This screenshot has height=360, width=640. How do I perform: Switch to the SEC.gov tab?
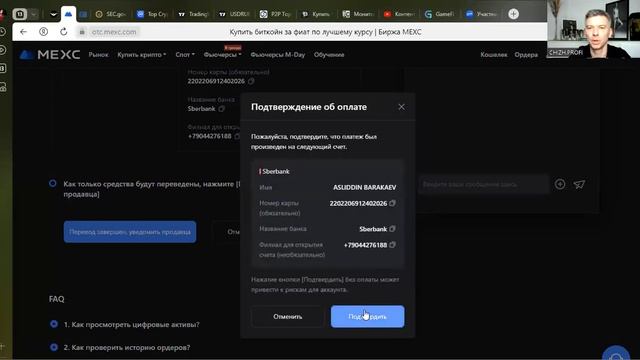click(110, 14)
